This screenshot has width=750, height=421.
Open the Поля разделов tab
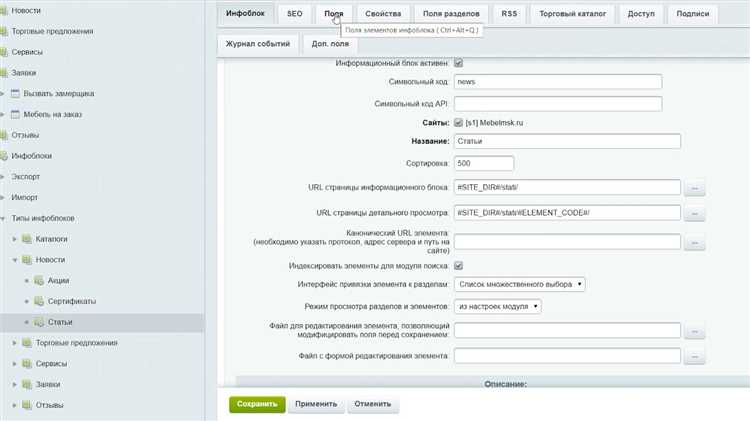(x=451, y=14)
